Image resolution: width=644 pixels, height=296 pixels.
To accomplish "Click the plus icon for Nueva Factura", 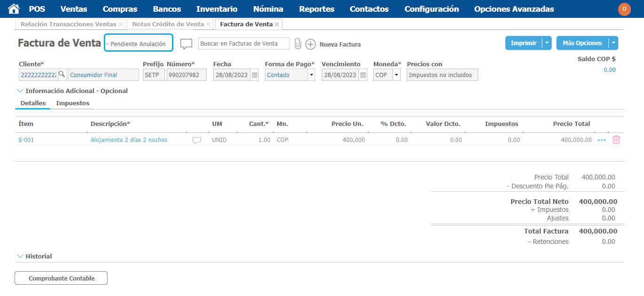I will 310,44.
